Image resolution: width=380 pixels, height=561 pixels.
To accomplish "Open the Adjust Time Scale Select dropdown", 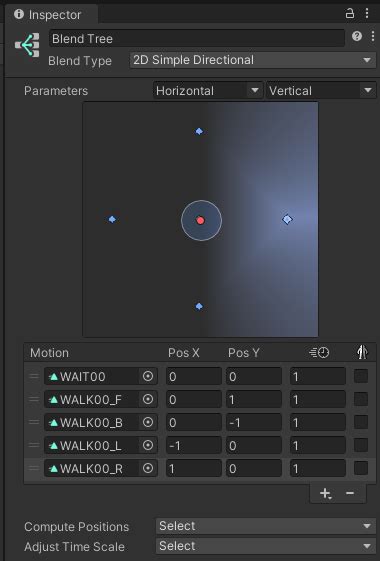I will (x=266, y=546).
